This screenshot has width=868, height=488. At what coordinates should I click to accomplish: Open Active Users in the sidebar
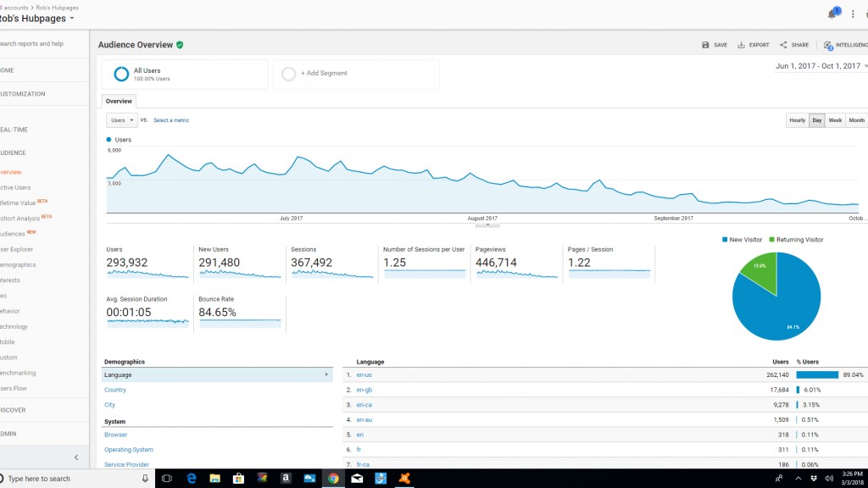coord(15,187)
